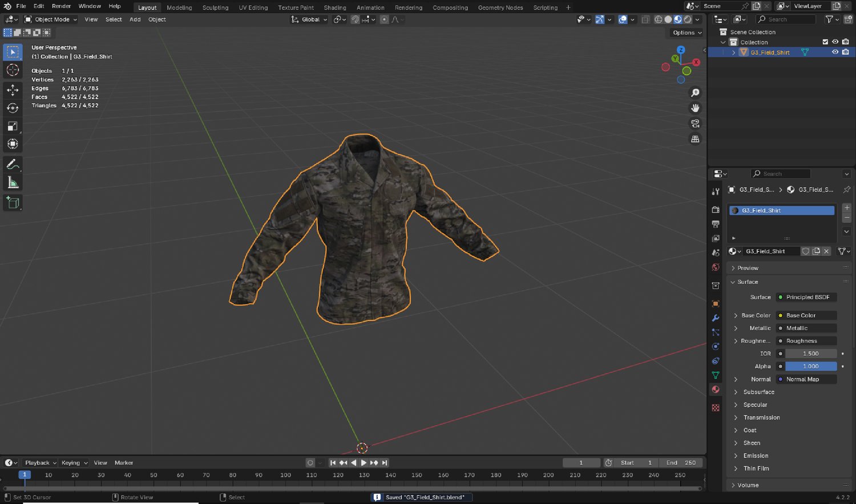This screenshot has width=856, height=504.
Task: Toggle Collection viewport visibility eye
Action: click(835, 42)
